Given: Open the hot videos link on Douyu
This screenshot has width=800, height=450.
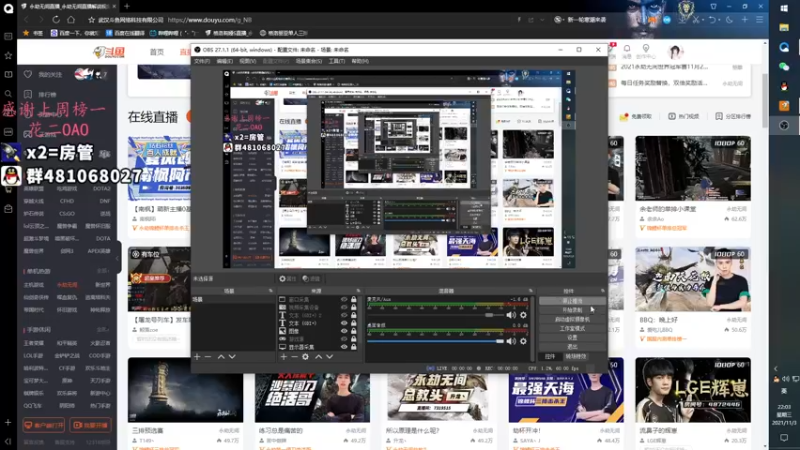Looking at the screenshot, I should 684,116.
